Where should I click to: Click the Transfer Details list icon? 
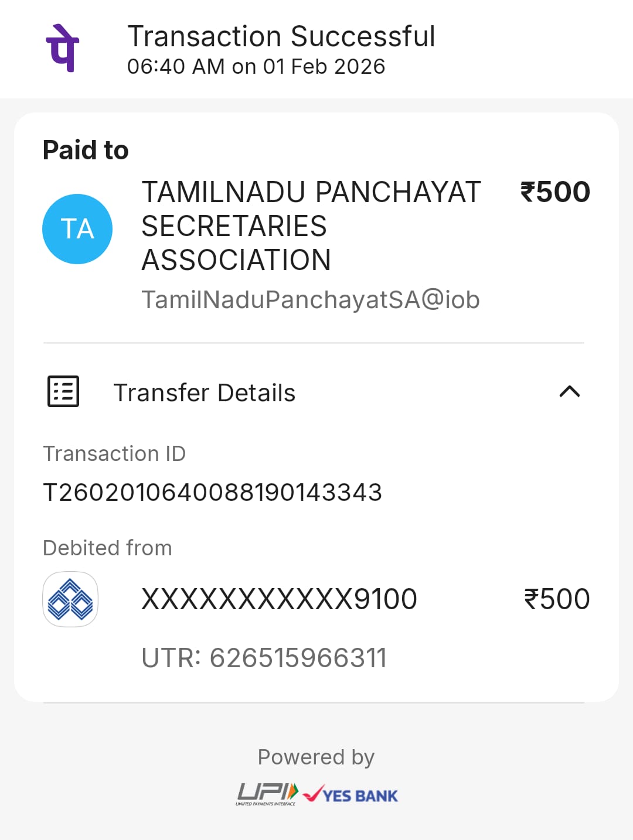pyautogui.click(x=63, y=391)
